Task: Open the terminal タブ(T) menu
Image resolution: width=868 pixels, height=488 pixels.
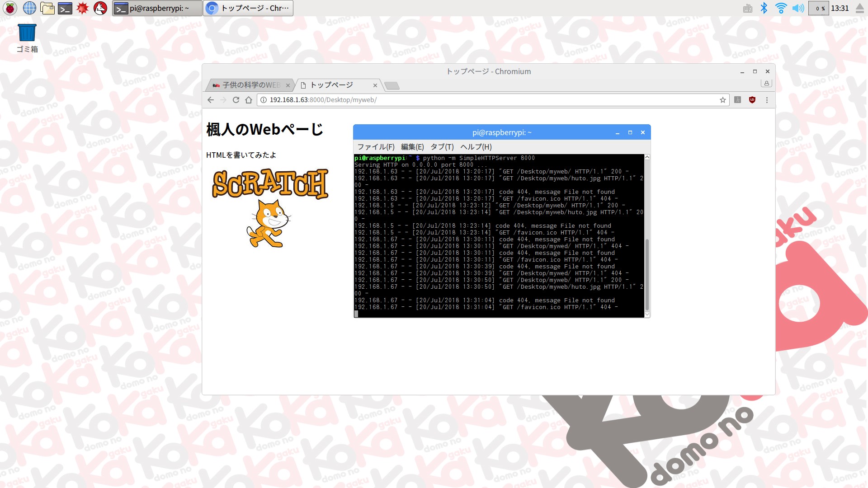Action: coord(442,147)
